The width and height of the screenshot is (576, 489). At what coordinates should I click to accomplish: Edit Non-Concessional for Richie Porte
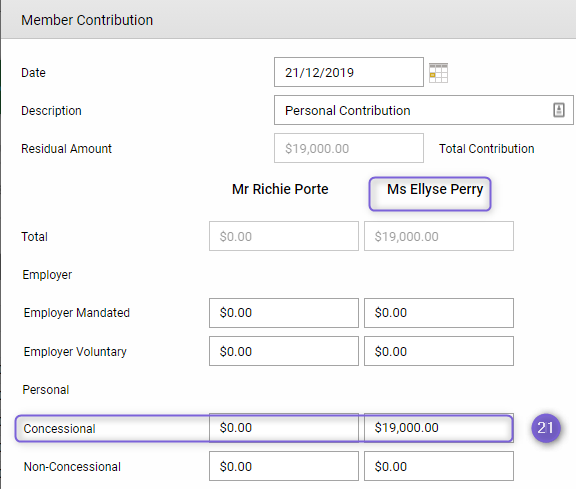[x=284, y=466]
